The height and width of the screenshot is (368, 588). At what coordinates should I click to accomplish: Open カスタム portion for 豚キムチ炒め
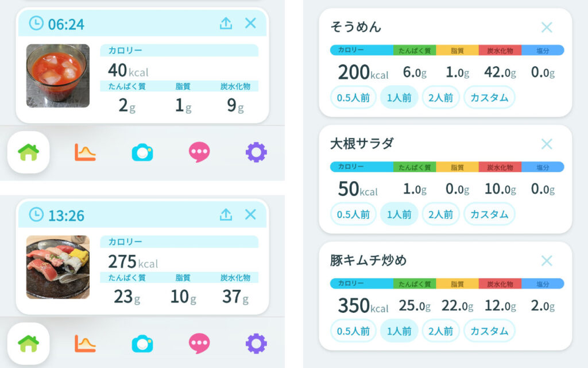coord(489,330)
